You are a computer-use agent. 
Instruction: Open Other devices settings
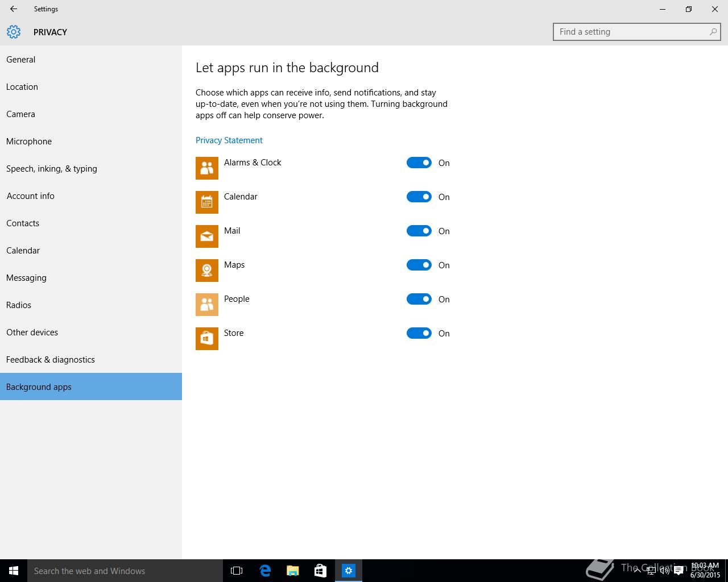(91, 332)
